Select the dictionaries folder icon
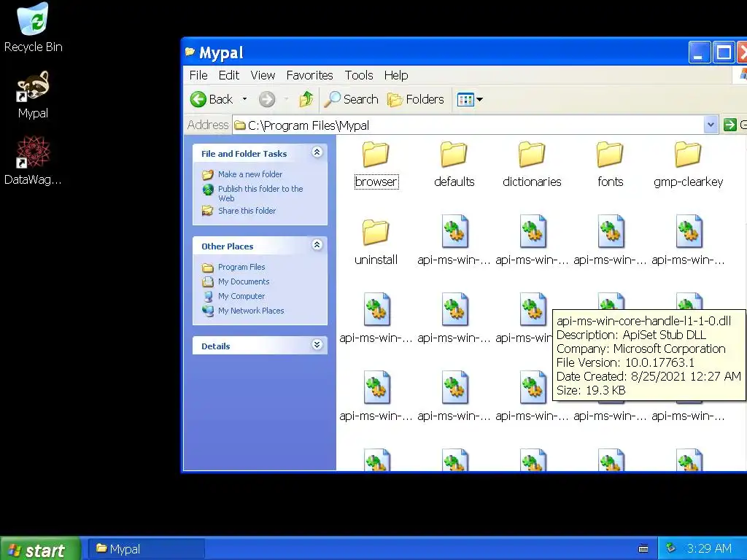This screenshot has width=747, height=560. 532,155
